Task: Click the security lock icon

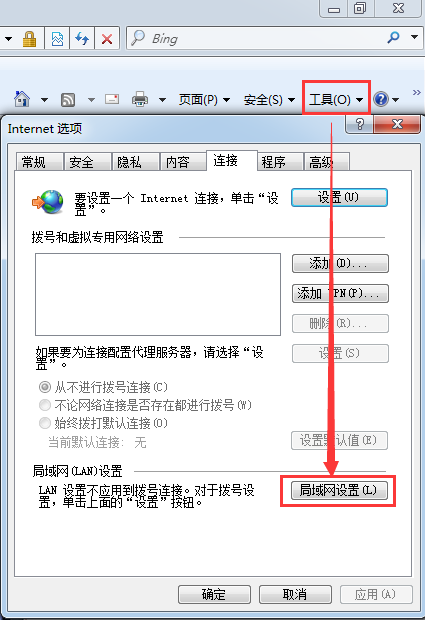Action: (x=29, y=39)
